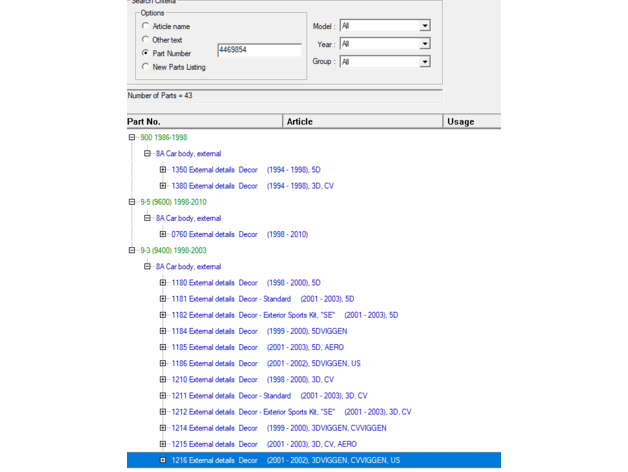Open the Group dropdown
628x472 pixels.
424,62
